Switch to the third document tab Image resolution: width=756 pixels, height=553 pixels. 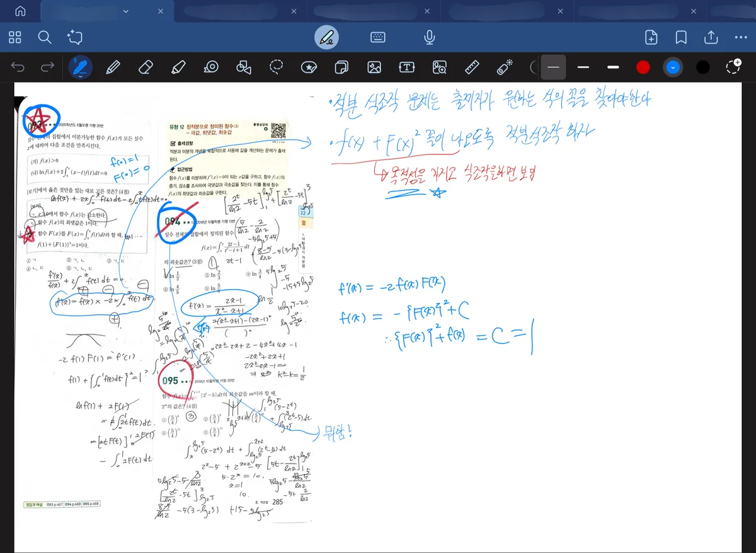[374, 11]
